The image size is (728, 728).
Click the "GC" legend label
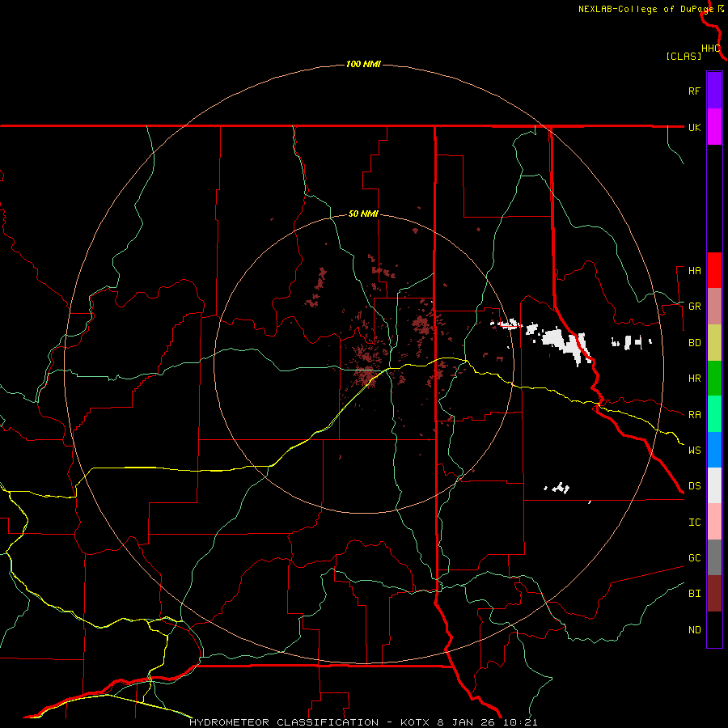click(694, 558)
